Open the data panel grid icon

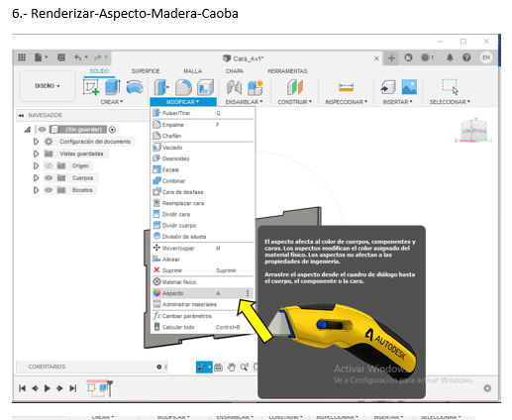point(22,57)
